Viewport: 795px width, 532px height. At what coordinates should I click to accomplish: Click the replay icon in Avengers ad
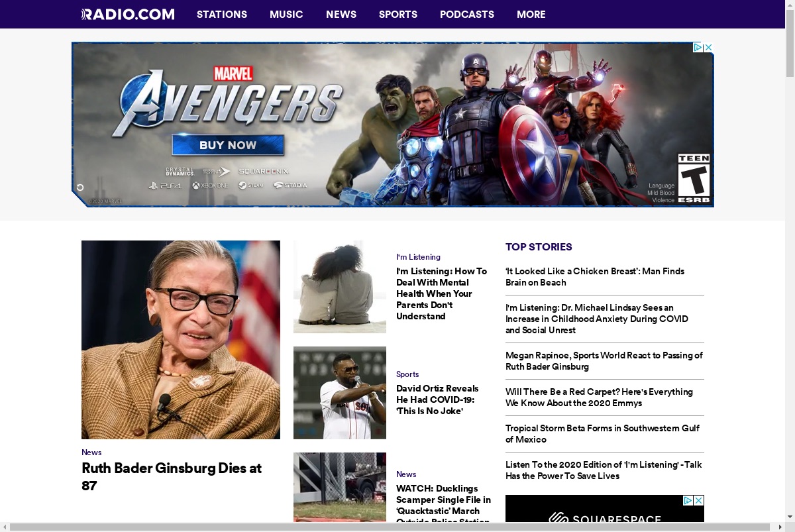point(80,187)
